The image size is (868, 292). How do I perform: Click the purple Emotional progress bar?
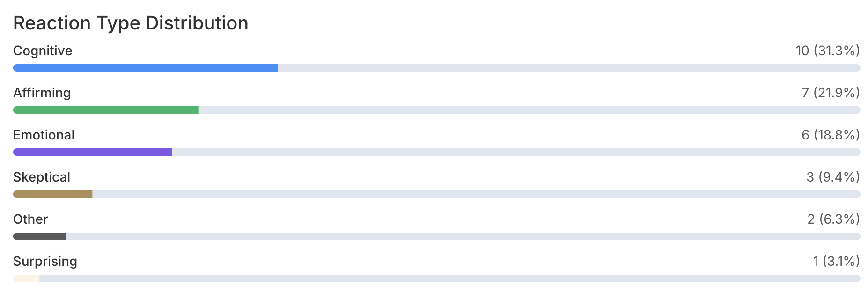pyautogui.click(x=92, y=152)
